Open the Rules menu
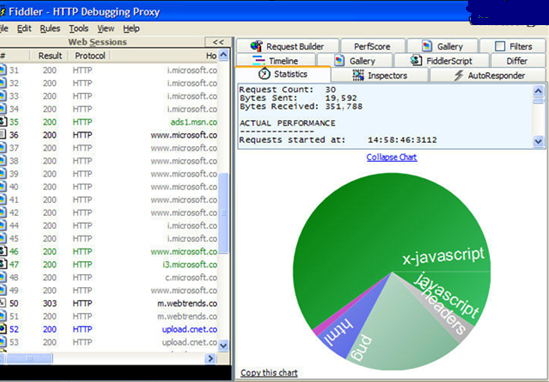This screenshot has width=549, height=382. pyautogui.click(x=50, y=29)
